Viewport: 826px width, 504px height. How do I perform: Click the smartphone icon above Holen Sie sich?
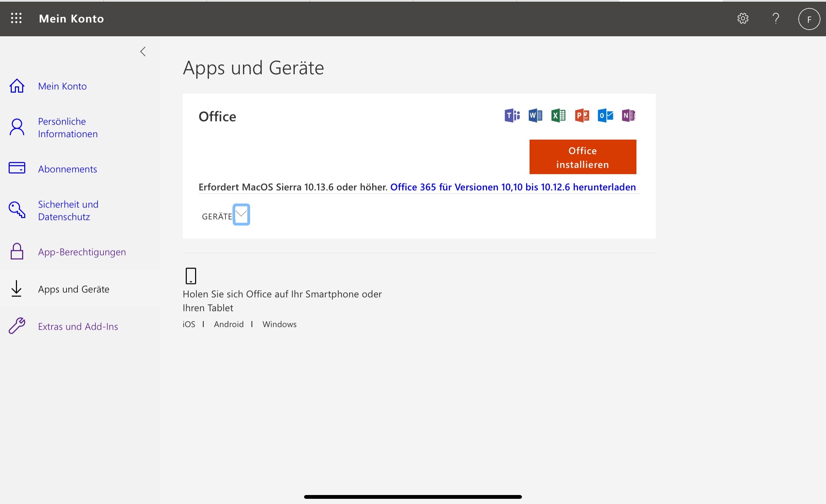coord(191,276)
